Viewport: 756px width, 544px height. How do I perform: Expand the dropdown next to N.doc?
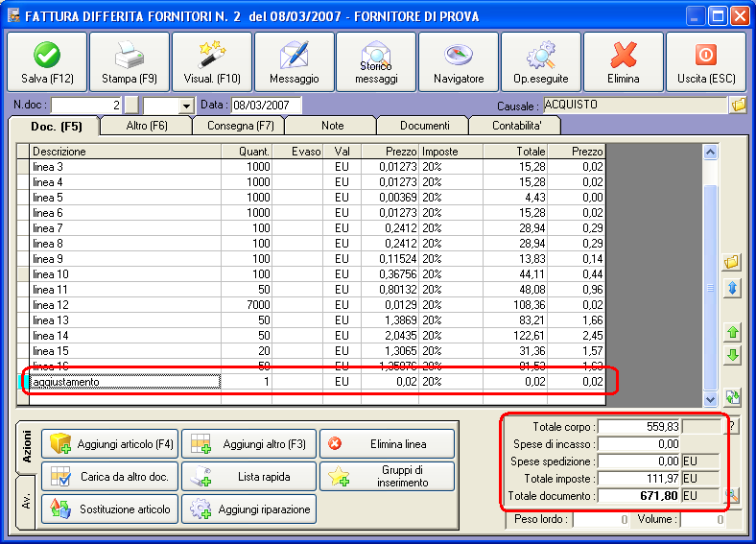click(186, 106)
